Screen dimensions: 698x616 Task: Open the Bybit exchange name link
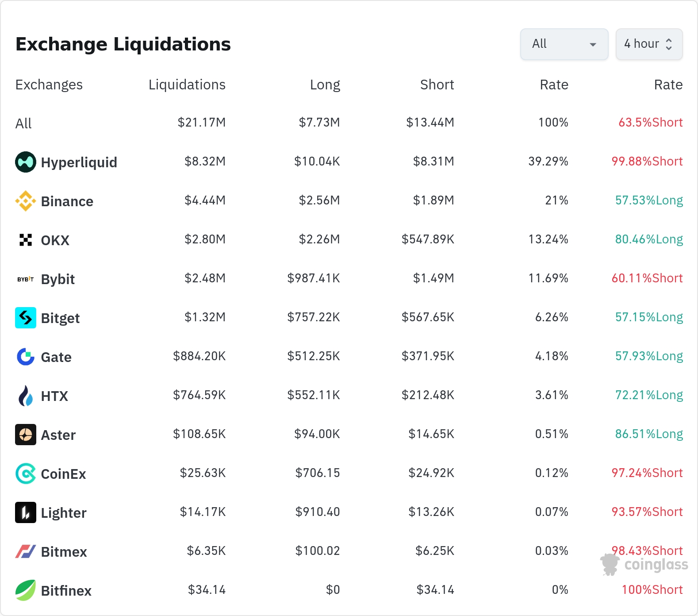tap(58, 279)
